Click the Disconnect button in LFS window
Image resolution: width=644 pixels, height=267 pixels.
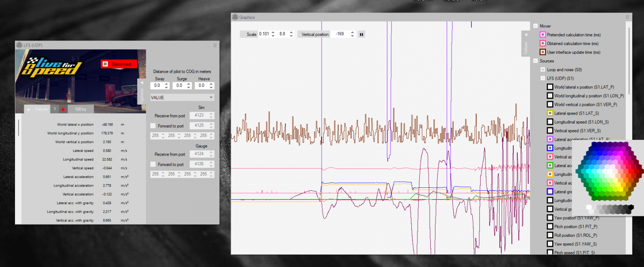(119, 64)
